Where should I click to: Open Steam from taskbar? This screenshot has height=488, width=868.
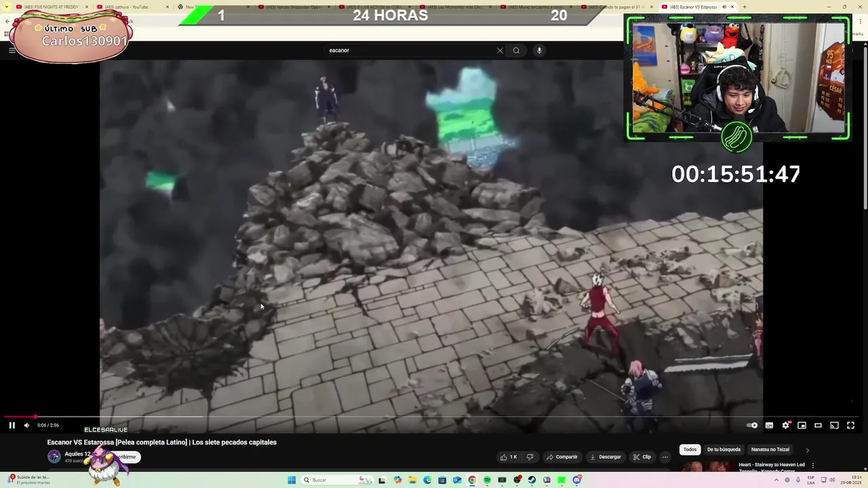coord(532,480)
